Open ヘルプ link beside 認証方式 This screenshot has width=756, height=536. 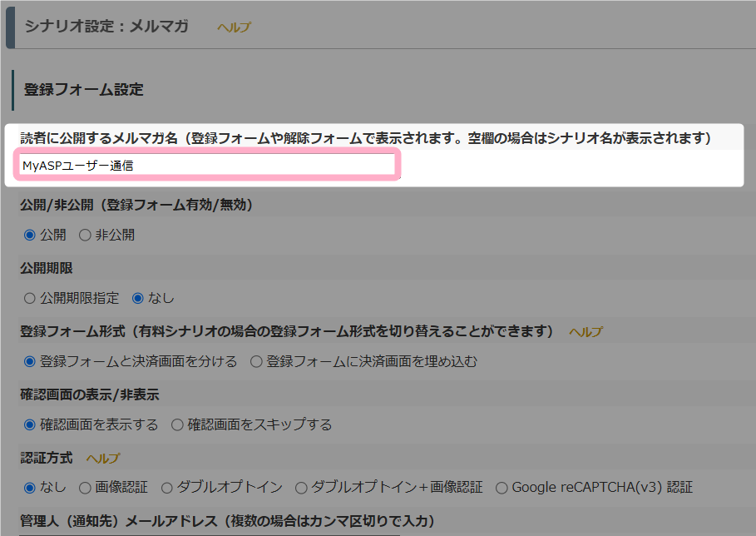point(103,459)
